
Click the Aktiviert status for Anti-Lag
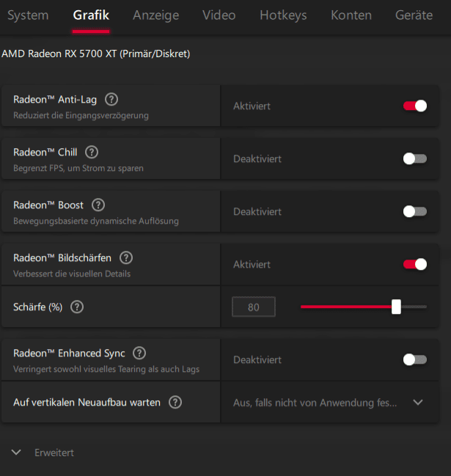coord(252,106)
